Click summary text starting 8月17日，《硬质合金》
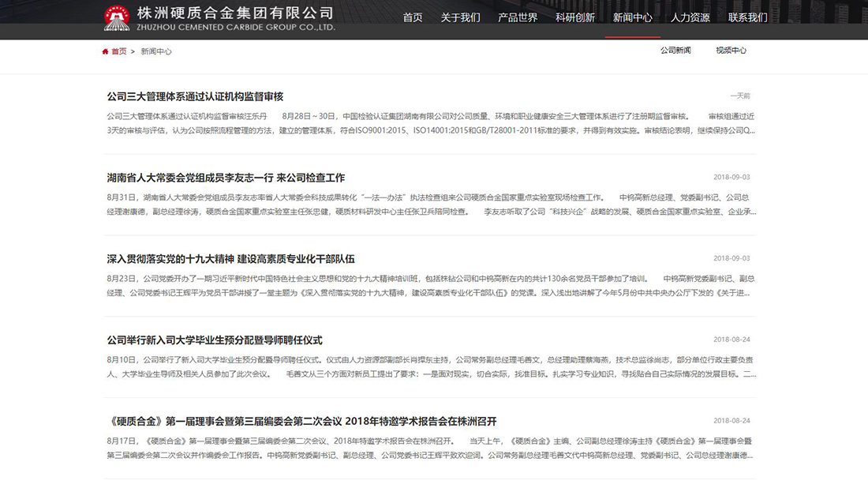The image size is (868, 488). [x=430, y=448]
